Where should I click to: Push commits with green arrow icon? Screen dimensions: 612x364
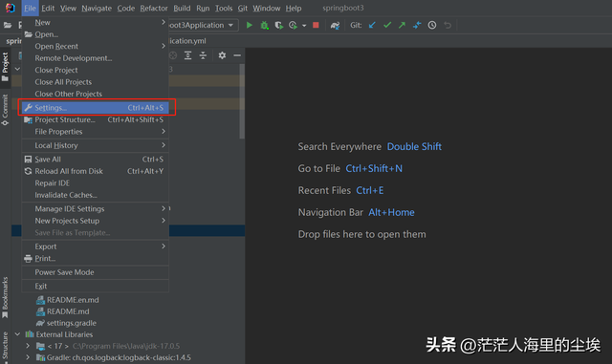[402, 26]
